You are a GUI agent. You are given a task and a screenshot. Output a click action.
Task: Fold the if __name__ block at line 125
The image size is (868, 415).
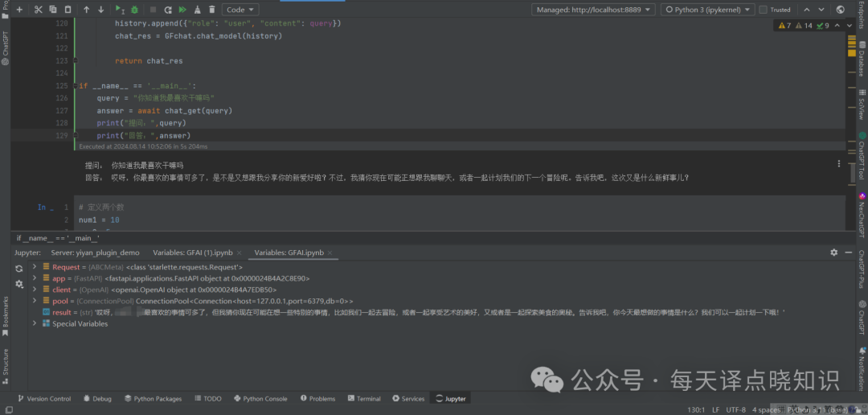75,86
